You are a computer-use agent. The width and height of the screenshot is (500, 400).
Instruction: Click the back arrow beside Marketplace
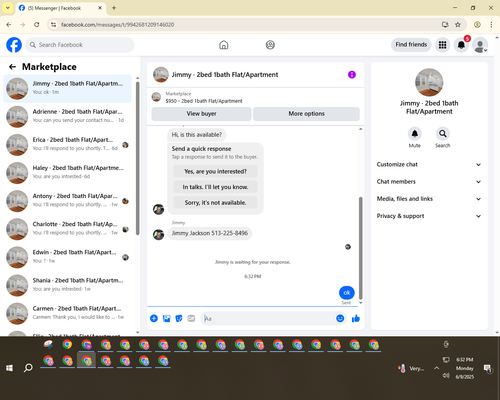tap(12, 67)
